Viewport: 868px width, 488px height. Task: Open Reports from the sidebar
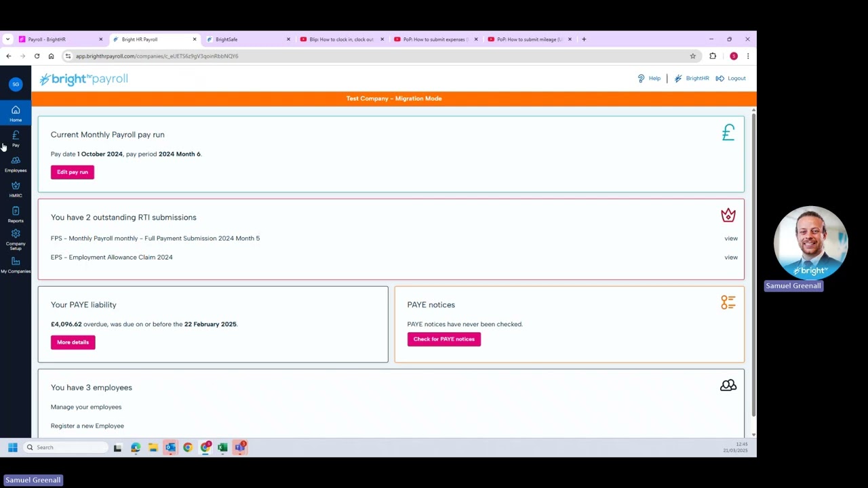coord(16,214)
